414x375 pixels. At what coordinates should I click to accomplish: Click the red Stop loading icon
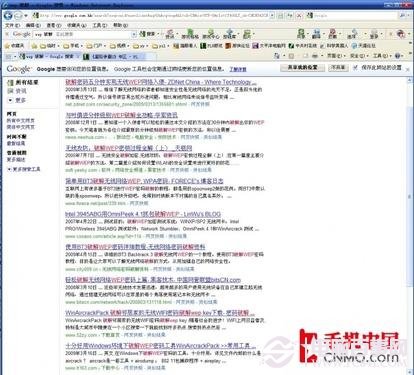tap(299, 15)
